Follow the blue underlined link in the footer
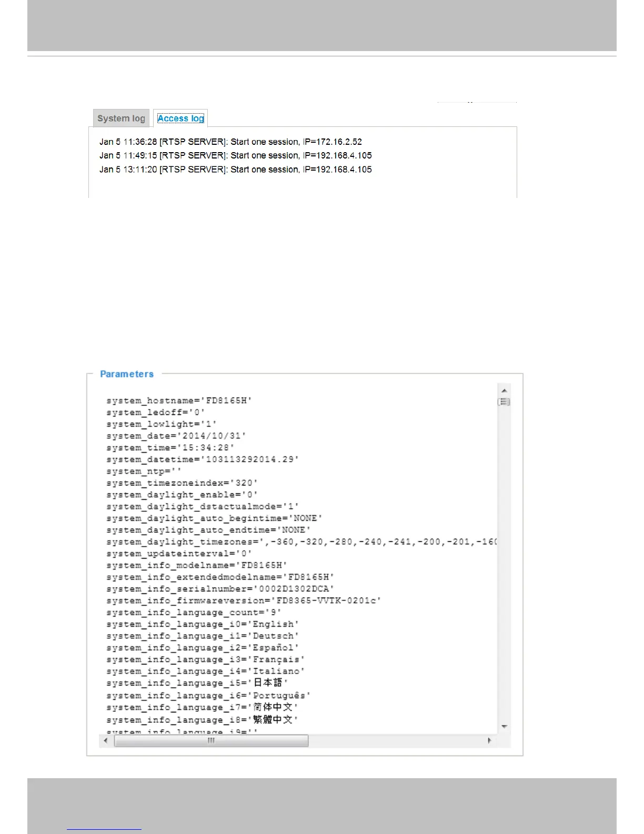The height and width of the screenshot is (834, 644). tap(104, 828)
